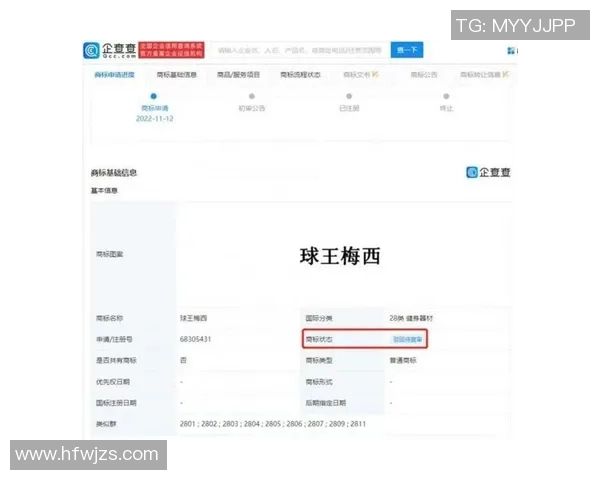Click the 基本信息 subheading

click(104, 191)
